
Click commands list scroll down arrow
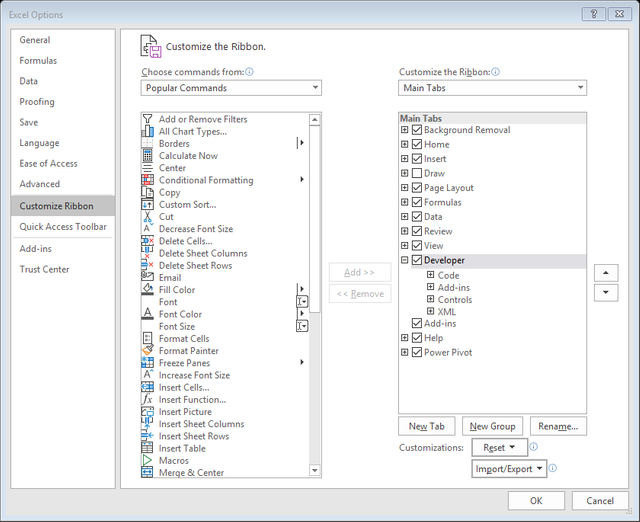(x=315, y=470)
